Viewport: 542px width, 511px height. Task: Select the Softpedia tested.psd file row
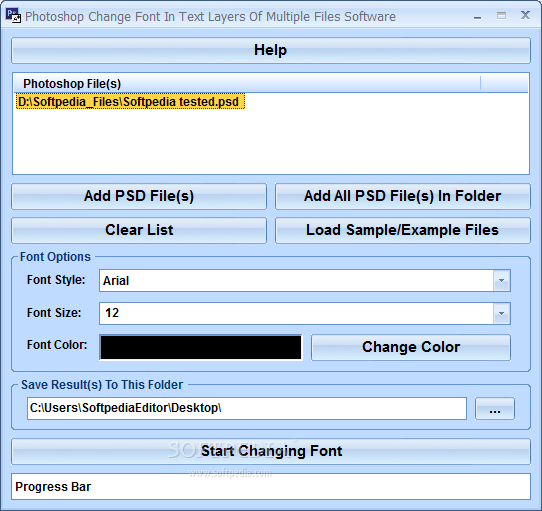(130, 102)
